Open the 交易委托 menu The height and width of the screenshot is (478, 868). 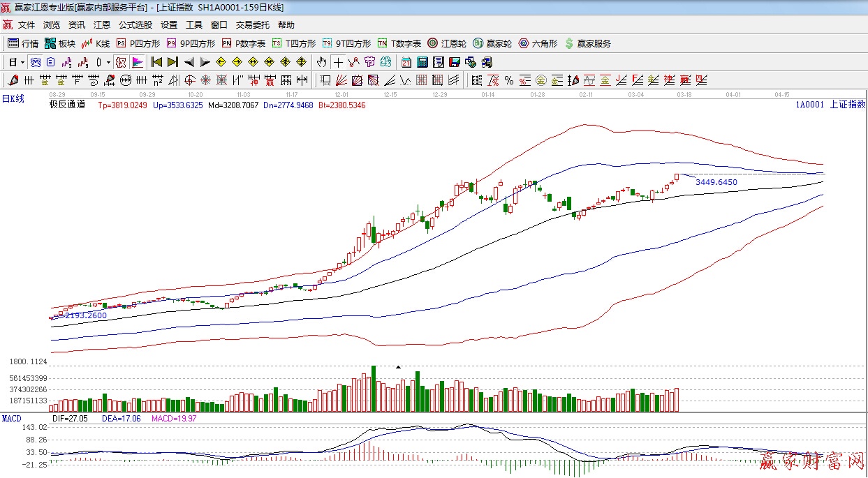tap(252, 24)
